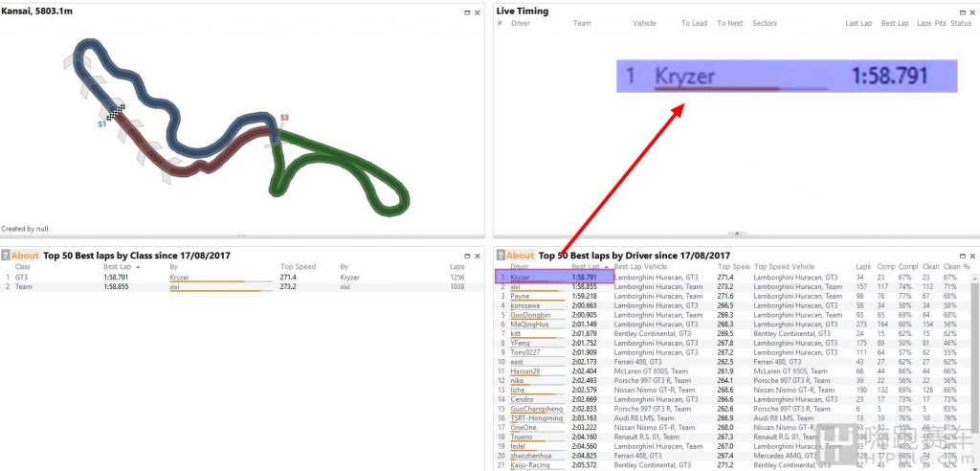Sort Driver panel by Best Lap Vehicle column
The height and width of the screenshot is (471, 980).
pyautogui.click(x=641, y=267)
